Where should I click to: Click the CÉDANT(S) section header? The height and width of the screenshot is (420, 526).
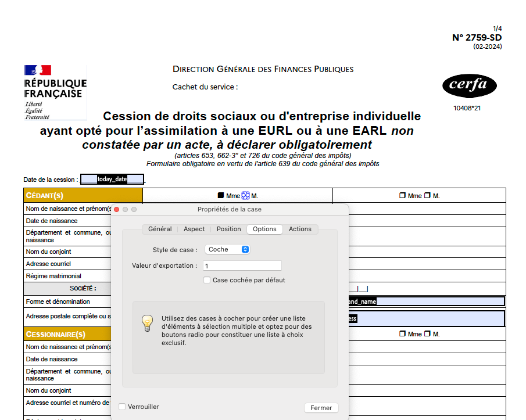point(83,195)
